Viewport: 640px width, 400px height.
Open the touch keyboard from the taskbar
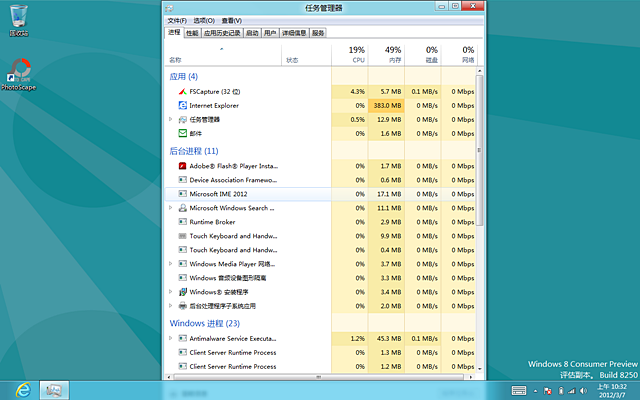pos(519,391)
